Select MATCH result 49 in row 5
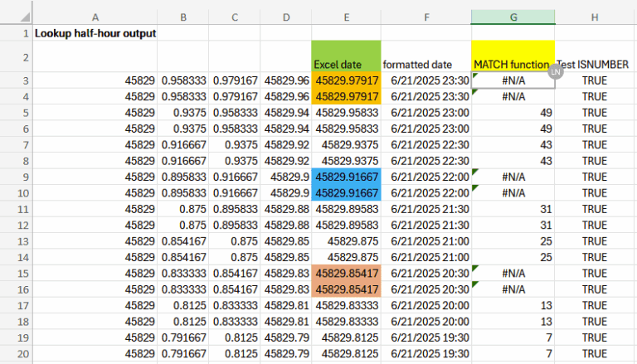 point(513,113)
